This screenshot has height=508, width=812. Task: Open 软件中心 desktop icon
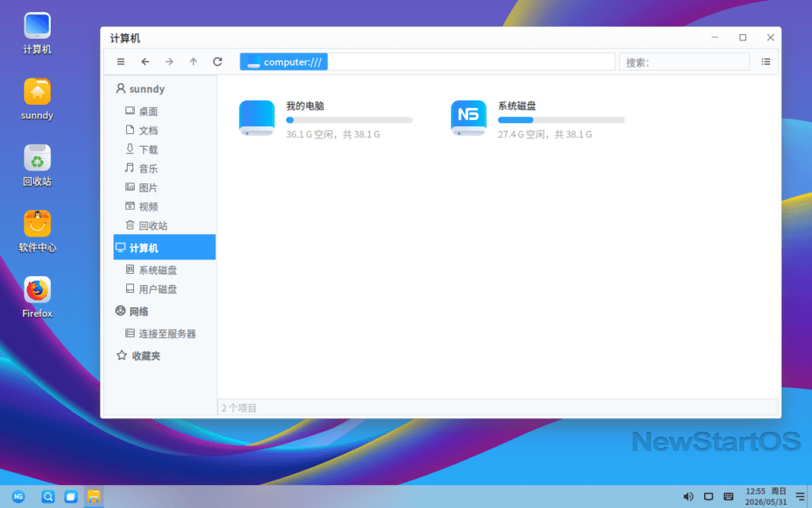[x=37, y=231]
